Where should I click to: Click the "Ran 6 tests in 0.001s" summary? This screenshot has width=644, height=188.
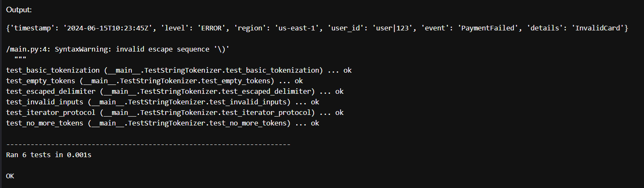coord(49,155)
